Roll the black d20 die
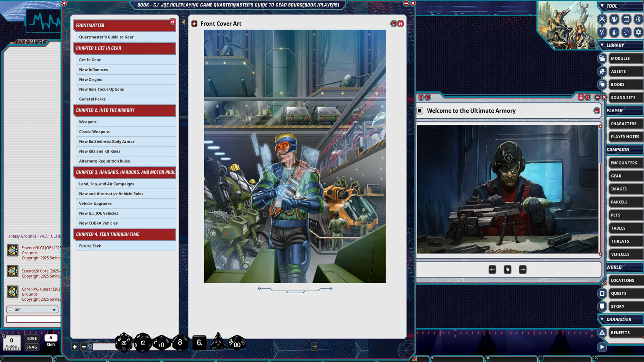The width and height of the screenshot is (644, 362). tap(123, 343)
